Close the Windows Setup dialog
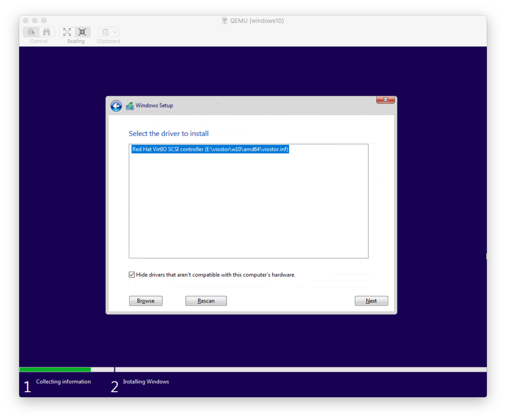The height and width of the screenshot is (420, 506). pyautogui.click(x=385, y=100)
